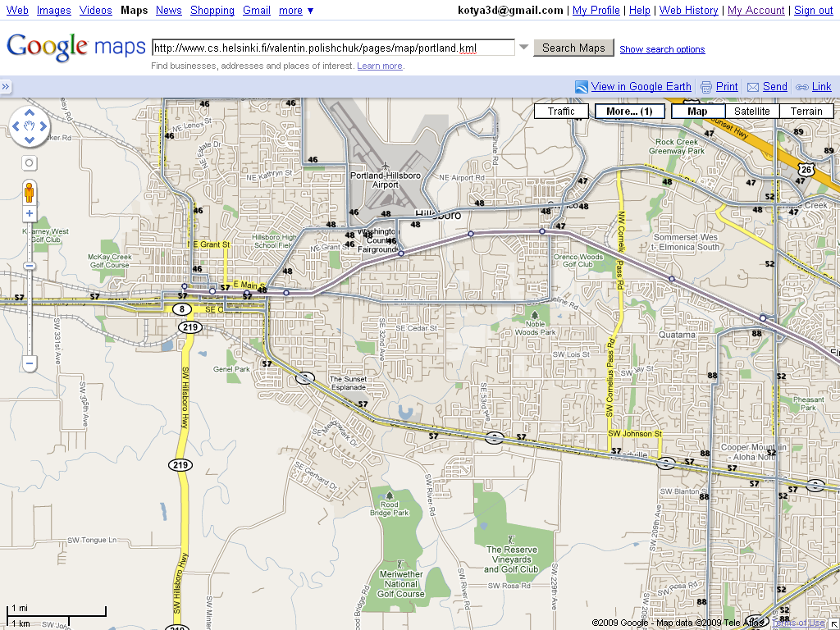Click the Reserve Vineyards golf icon

pyautogui.click(x=512, y=539)
